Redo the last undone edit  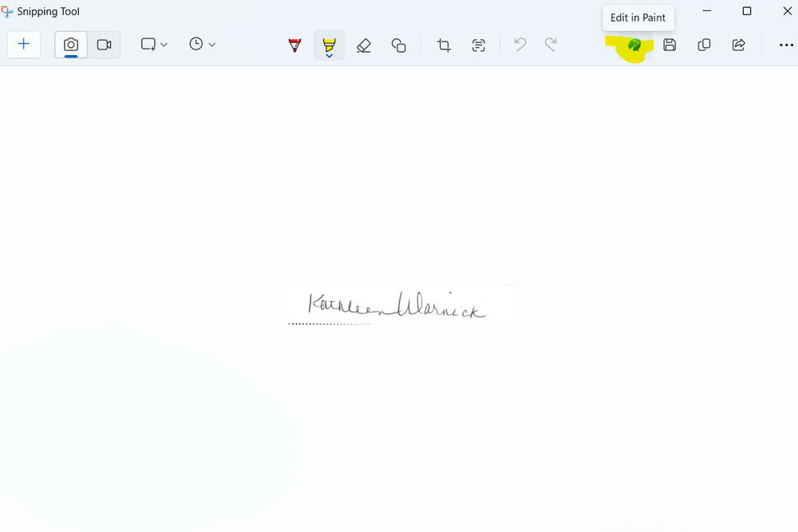click(551, 45)
